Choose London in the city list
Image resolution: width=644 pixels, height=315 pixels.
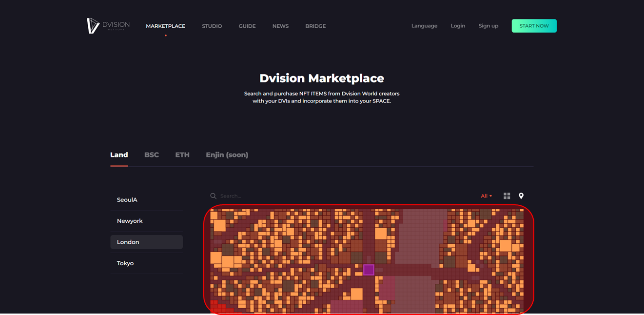pos(146,242)
